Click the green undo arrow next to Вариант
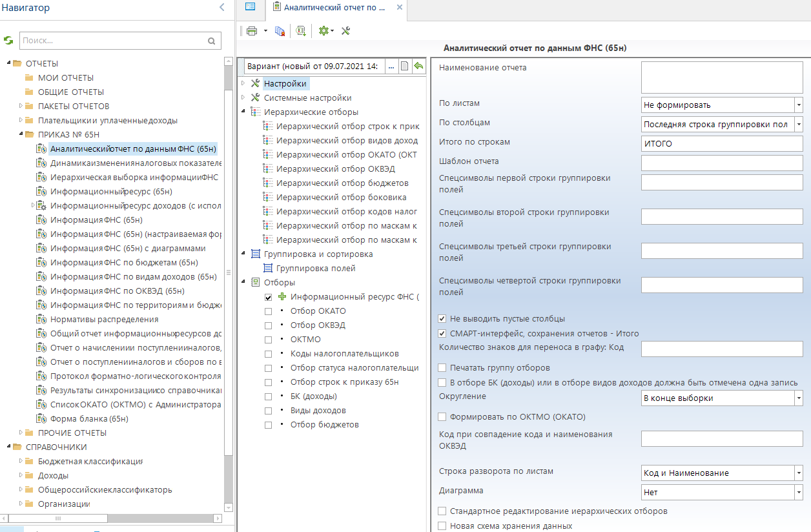 418,66
